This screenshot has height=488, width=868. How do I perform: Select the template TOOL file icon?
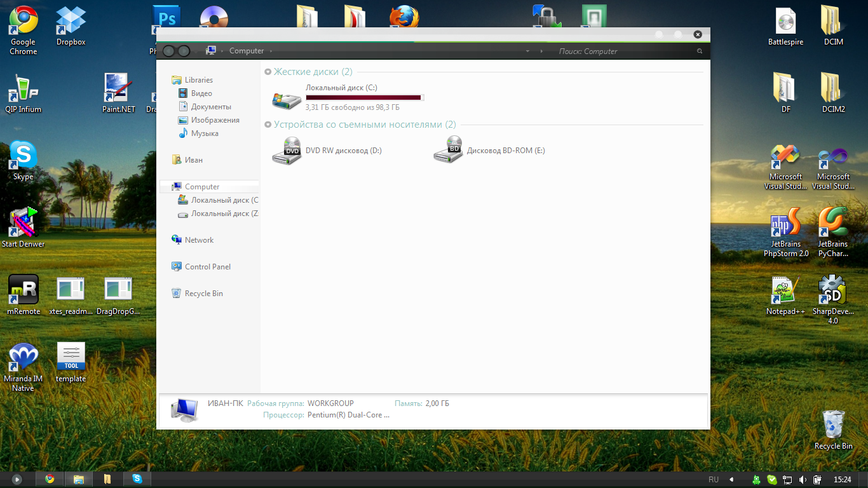click(x=71, y=363)
